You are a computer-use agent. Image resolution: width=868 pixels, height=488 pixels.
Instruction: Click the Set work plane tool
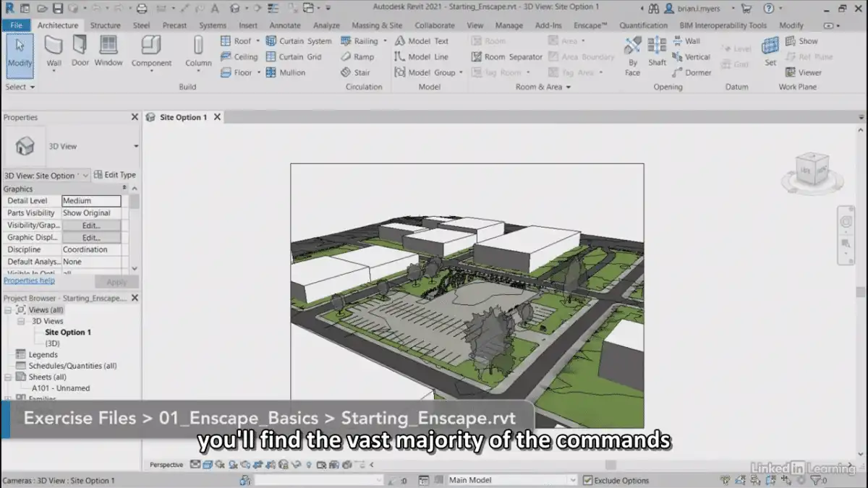click(x=770, y=51)
